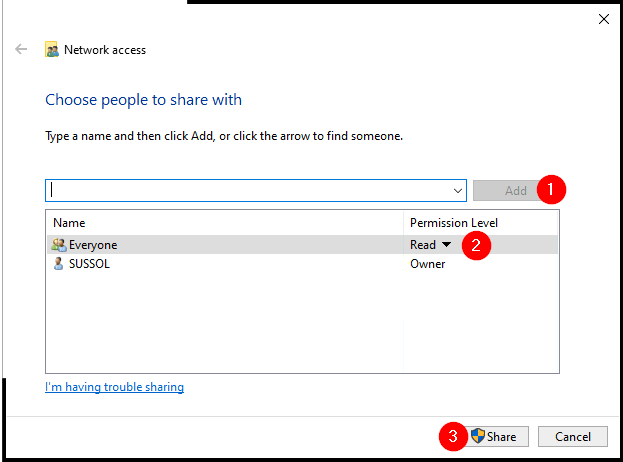
Task: Click the red number 2 marker
Action: (x=478, y=246)
